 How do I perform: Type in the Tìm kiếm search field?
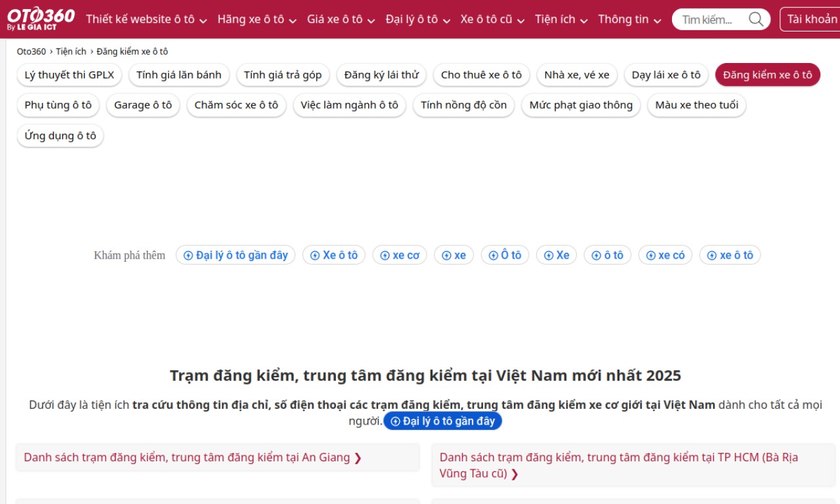(711, 20)
